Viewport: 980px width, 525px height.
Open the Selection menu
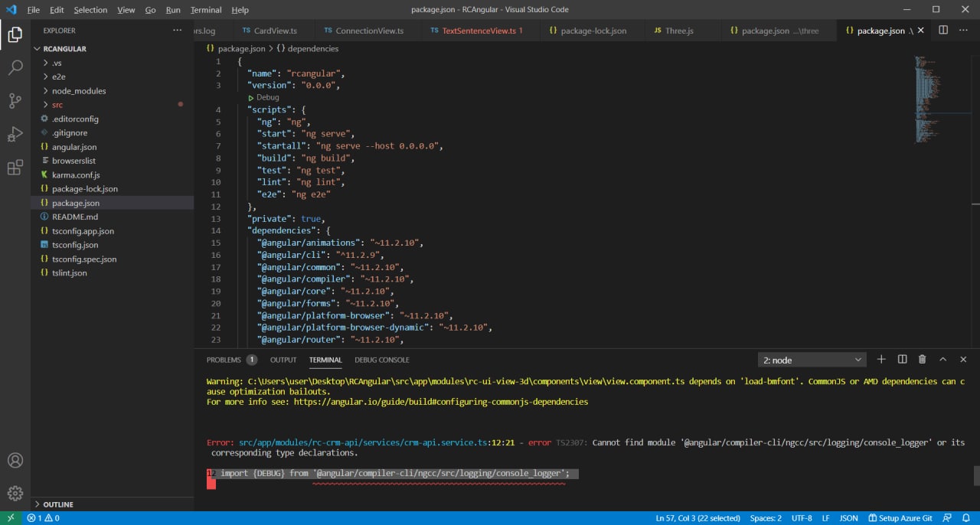coord(90,10)
